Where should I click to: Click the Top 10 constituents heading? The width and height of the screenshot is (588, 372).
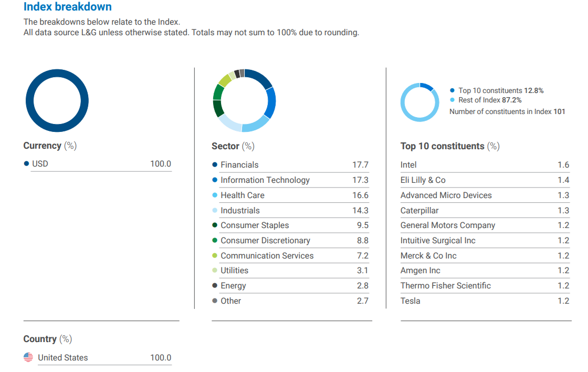pyautogui.click(x=443, y=146)
